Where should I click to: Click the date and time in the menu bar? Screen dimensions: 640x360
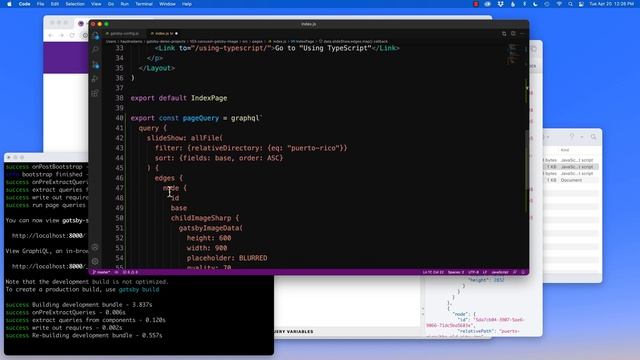611,4
